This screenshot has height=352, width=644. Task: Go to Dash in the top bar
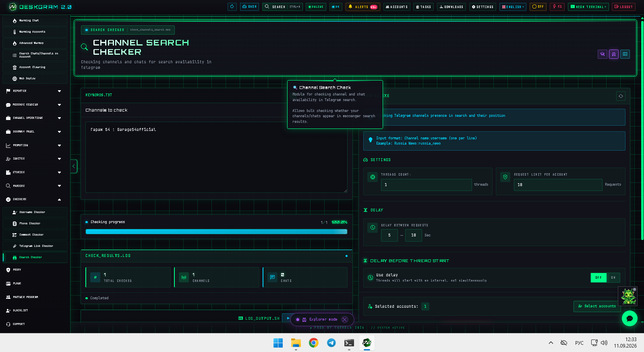[249, 6]
